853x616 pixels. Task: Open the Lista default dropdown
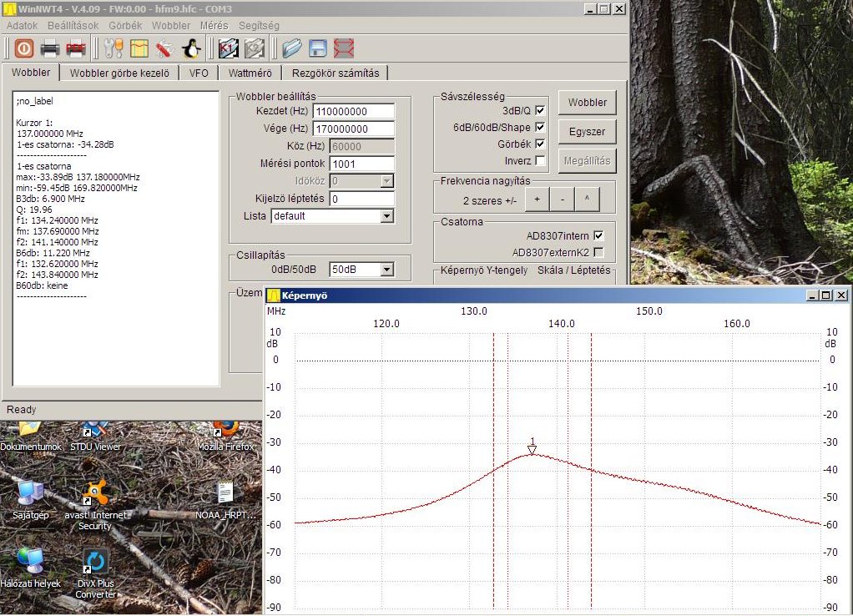click(x=386, y=216)
